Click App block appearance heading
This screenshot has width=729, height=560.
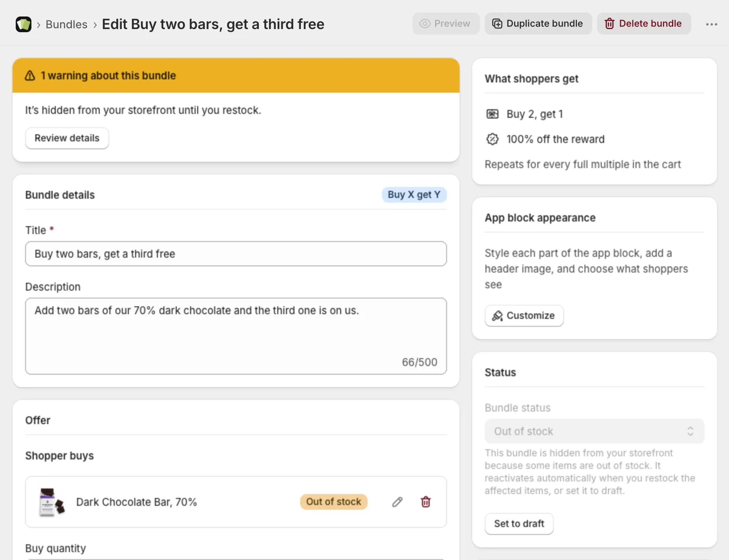(x=540, y=218)
